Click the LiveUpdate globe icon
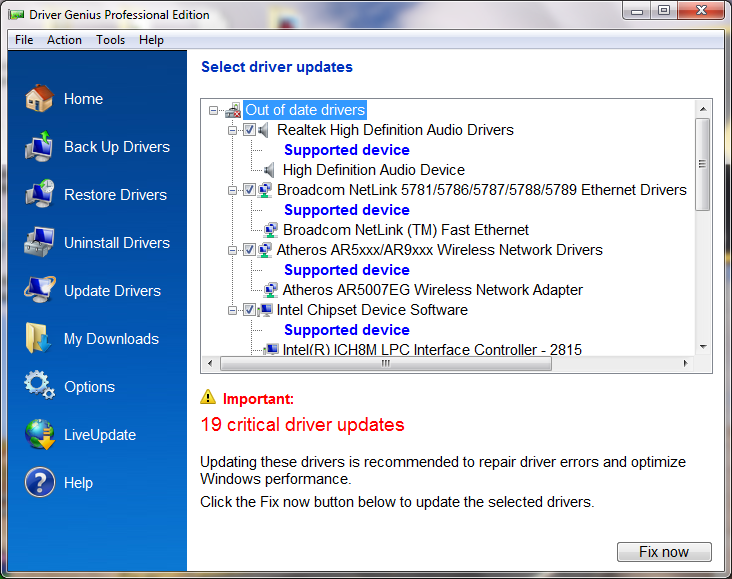 tap(40, 434)
